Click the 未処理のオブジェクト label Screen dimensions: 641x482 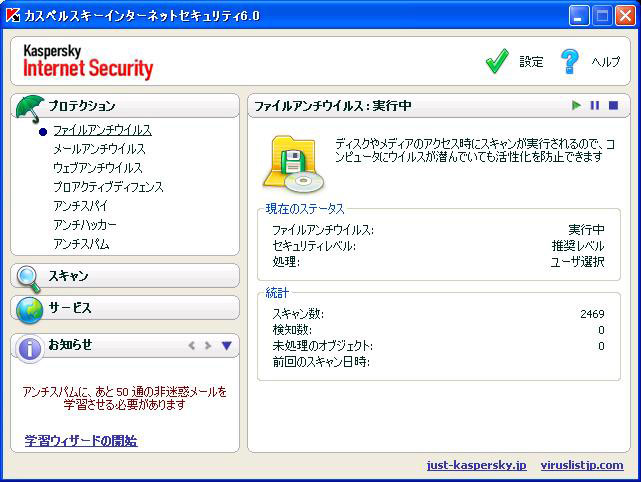[x=323, y=346]
